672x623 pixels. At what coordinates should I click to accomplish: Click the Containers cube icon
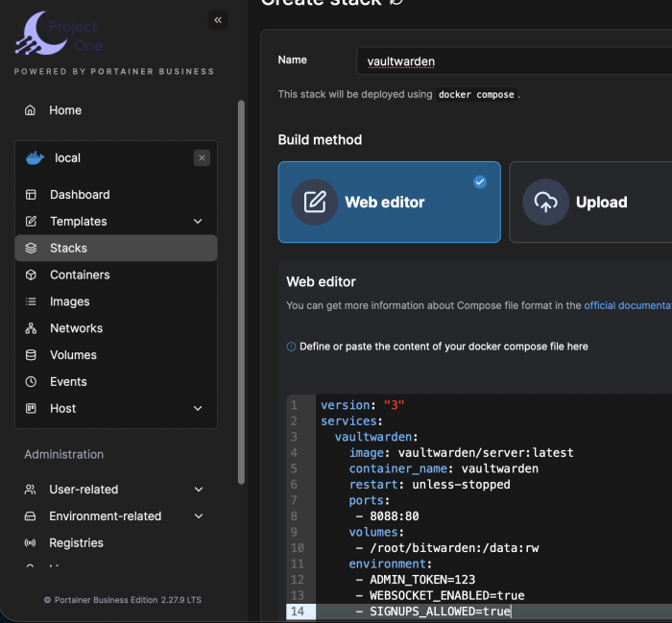pyautogui.click(x=31, y=275)
